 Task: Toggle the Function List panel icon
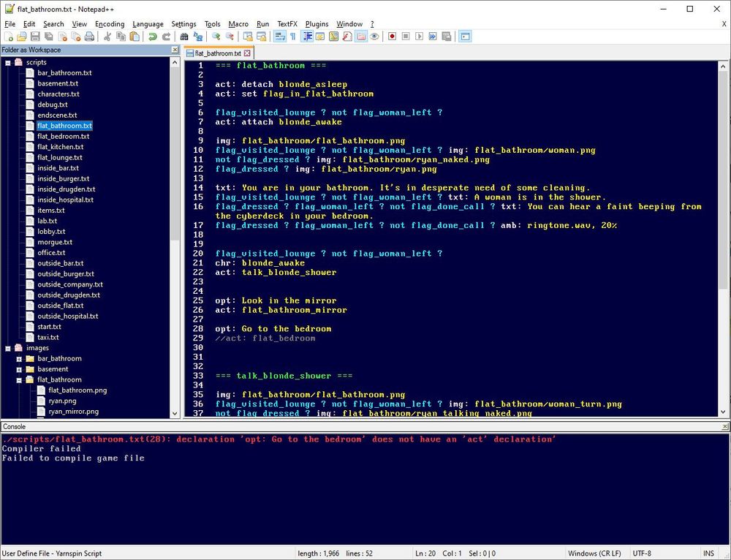click(x=347, y=37)
